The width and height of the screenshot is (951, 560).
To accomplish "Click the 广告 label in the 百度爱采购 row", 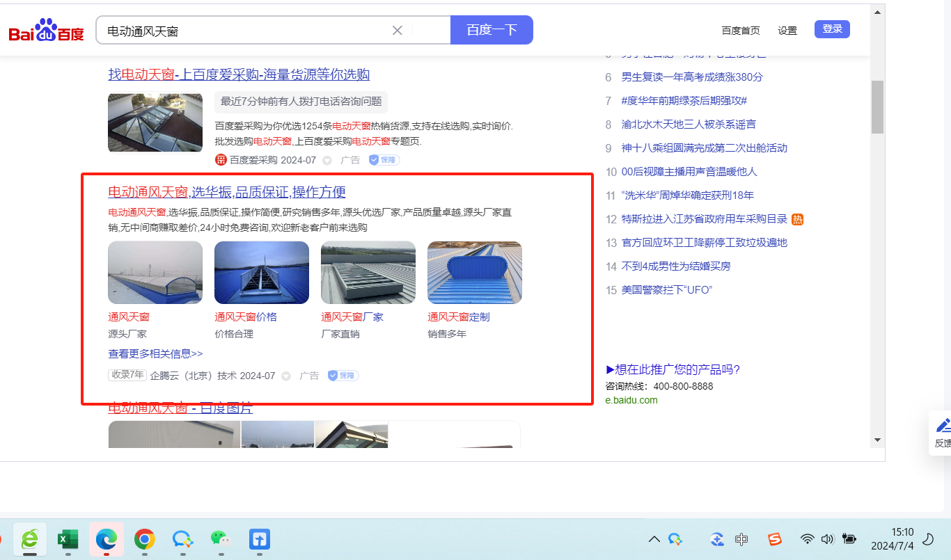I will click(350, 160).
